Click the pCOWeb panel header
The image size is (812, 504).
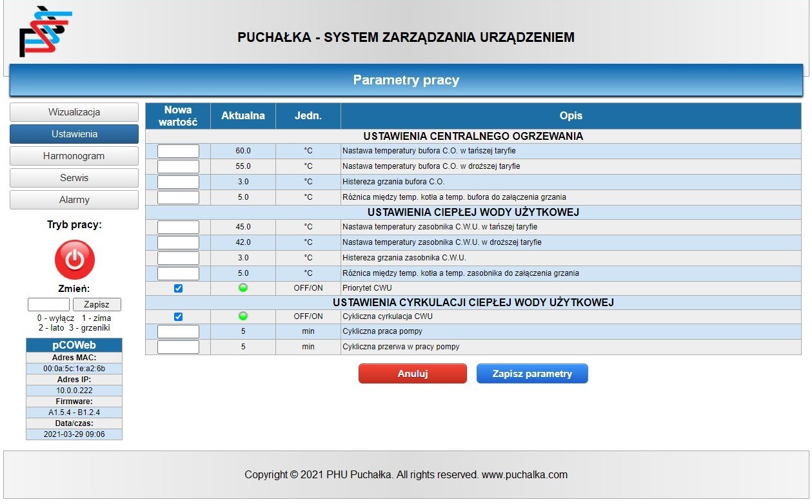[x=74, y=345]
